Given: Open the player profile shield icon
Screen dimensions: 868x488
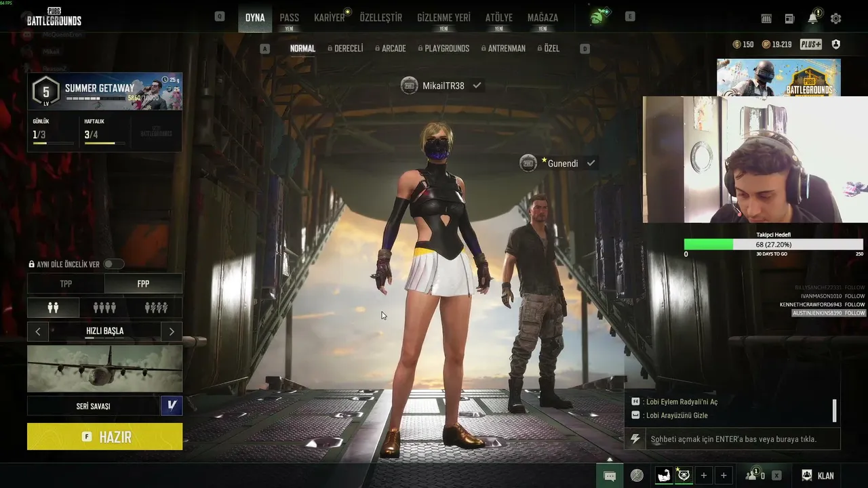Looking at the screenshot, I should [x=836, y=45].
